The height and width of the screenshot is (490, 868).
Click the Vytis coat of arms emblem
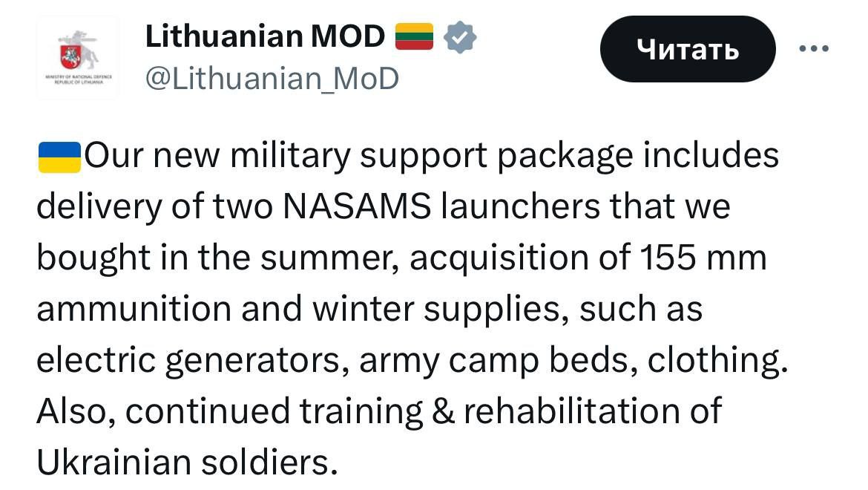pyautogui.click(x=73, y=52)
